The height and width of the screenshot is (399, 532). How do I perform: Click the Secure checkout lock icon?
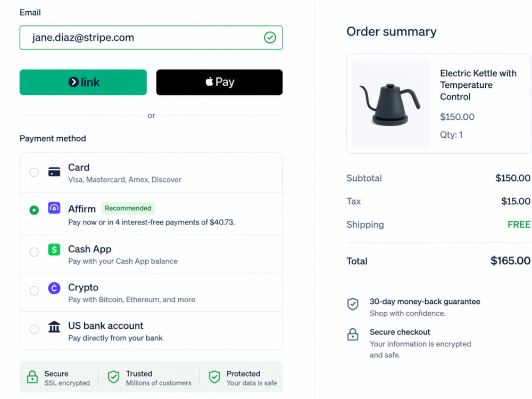coord(353,335)
